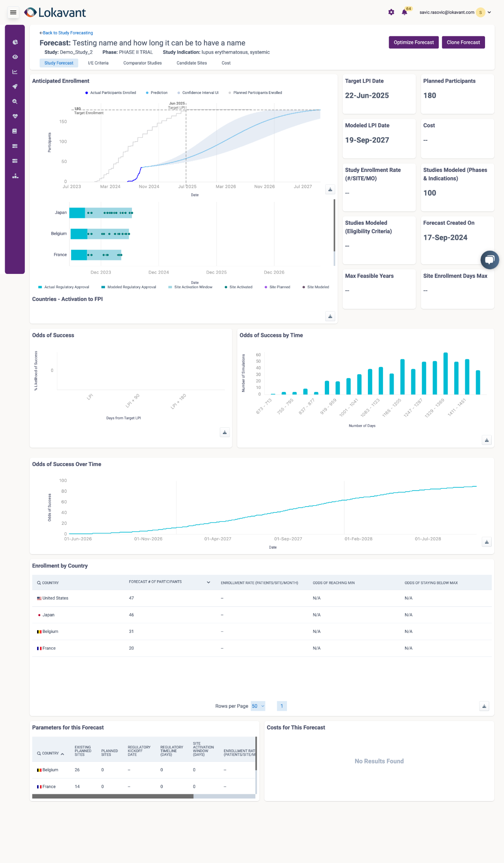Image resolution: width=504 pixels, height=863 pixels.
Task: Download the Odds of Success chart
Action: (x=225, y=432)
